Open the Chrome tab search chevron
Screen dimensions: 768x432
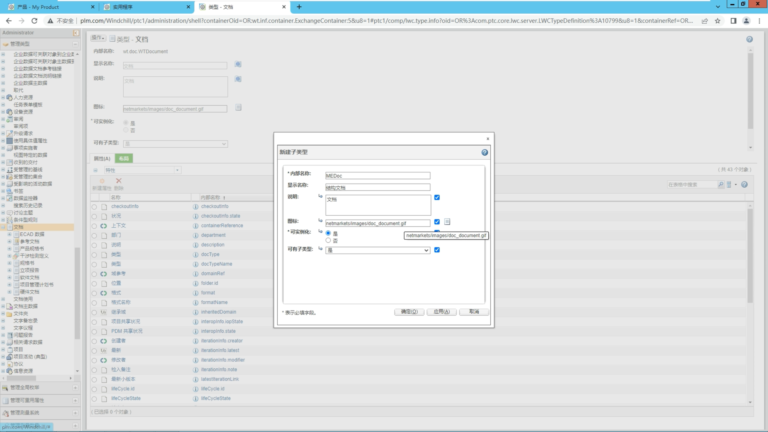(x=718, y=7)
